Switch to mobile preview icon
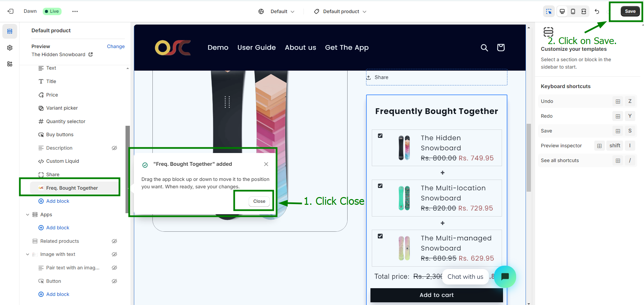 [x=573, y=11]
